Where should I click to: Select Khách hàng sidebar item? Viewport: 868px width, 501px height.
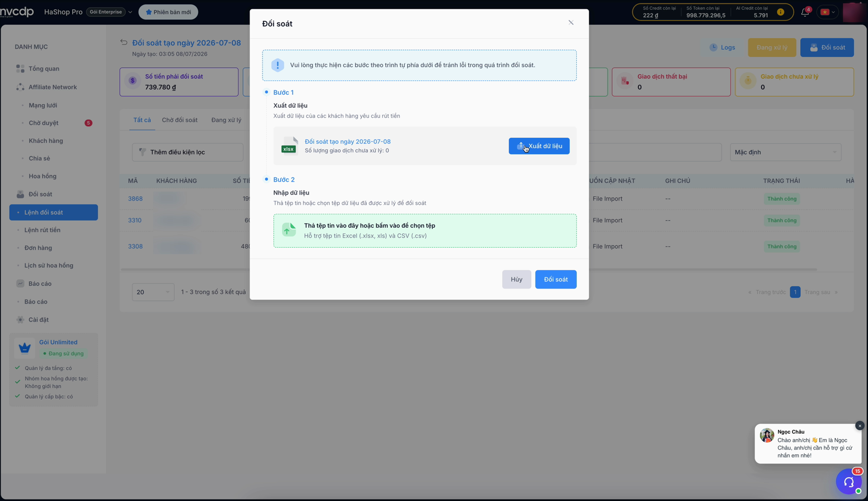coord(46,141)
